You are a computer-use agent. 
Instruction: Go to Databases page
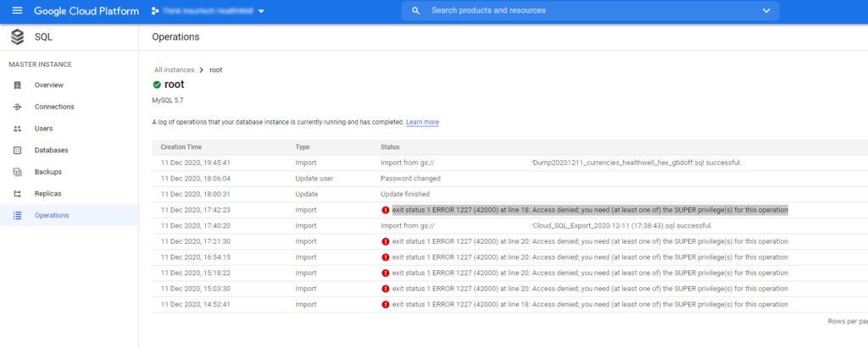click(x=51, y=150)
